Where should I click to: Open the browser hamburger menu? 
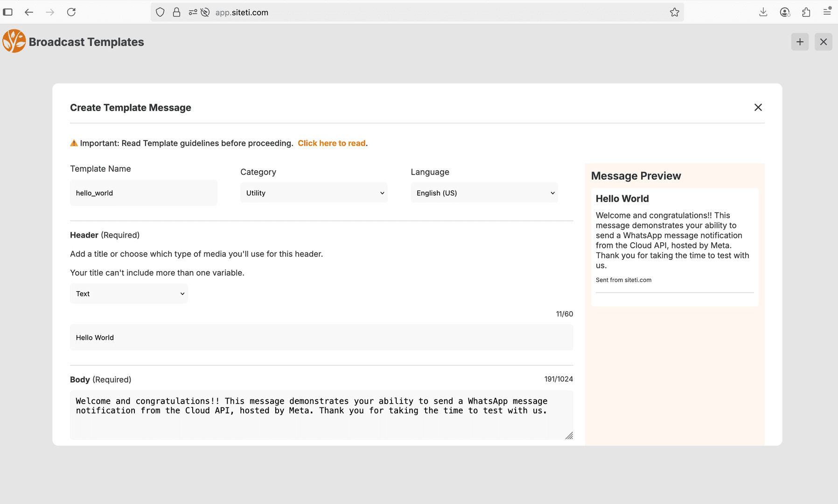click(x=827, y=12)
